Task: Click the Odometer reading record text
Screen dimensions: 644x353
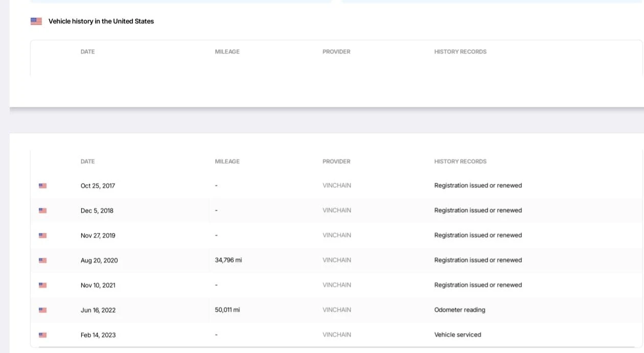Action: point(459,310)
